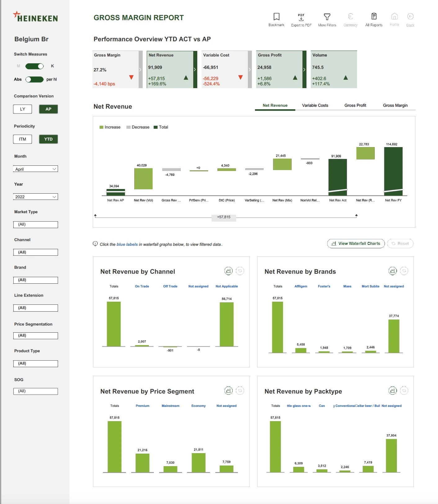Click the Total legend color swatch

pyautogui.click(x=156, y=127)
